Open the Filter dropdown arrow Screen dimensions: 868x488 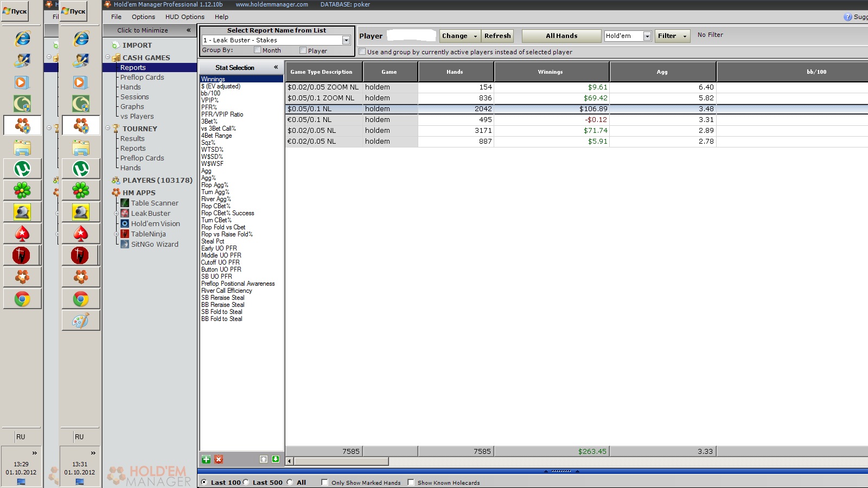click(685, 36)
